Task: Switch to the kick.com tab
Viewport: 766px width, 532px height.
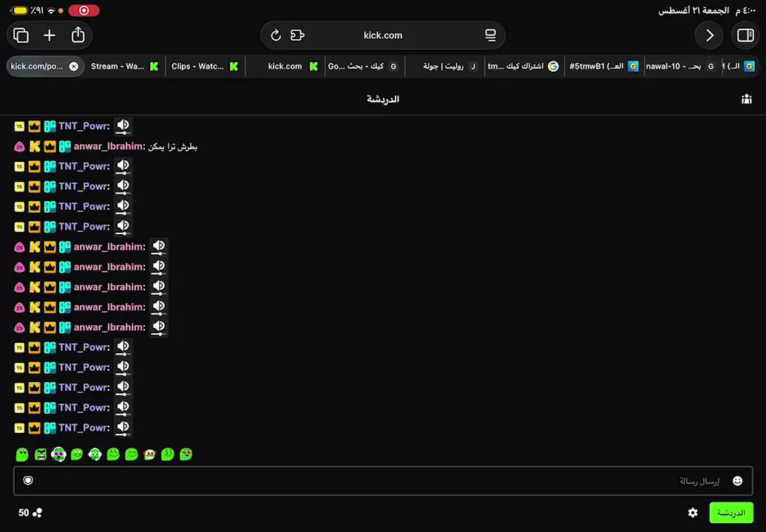Action: click(x=285, y=66)
